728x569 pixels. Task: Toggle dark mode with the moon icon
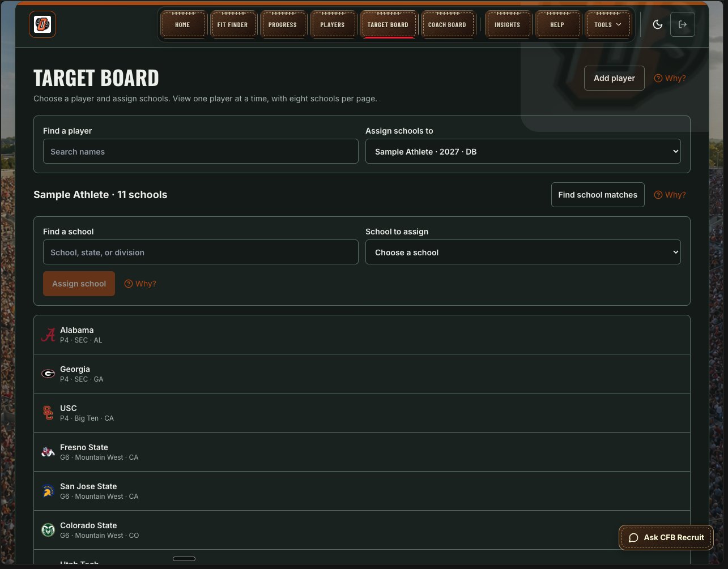click(x=658, y=24)
